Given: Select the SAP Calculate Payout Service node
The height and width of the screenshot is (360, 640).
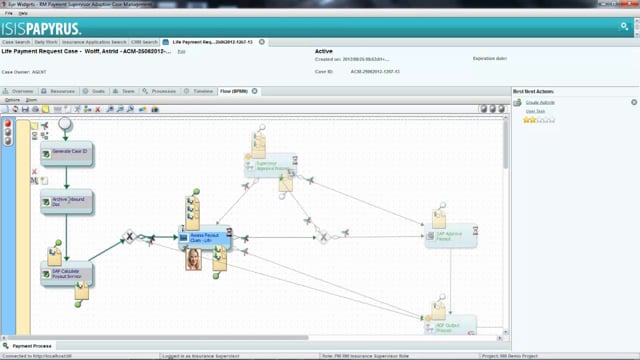Looking at the screenshot, I should pos(67,274).
